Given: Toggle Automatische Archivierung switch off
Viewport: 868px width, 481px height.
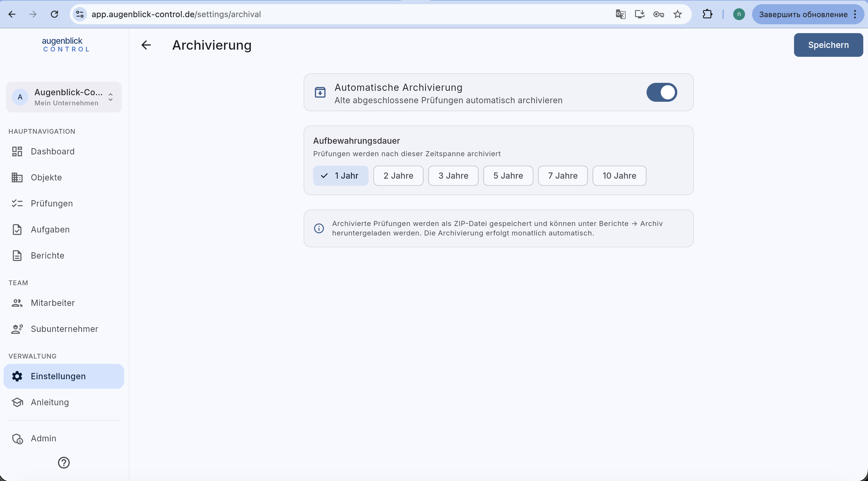Looking at the screenshot, I should coord(661,92).
